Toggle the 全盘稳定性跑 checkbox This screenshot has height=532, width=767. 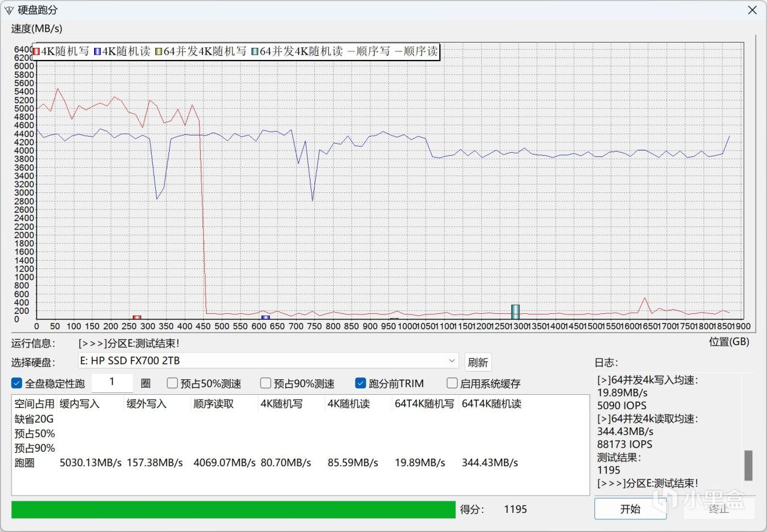tap(17, 383)
